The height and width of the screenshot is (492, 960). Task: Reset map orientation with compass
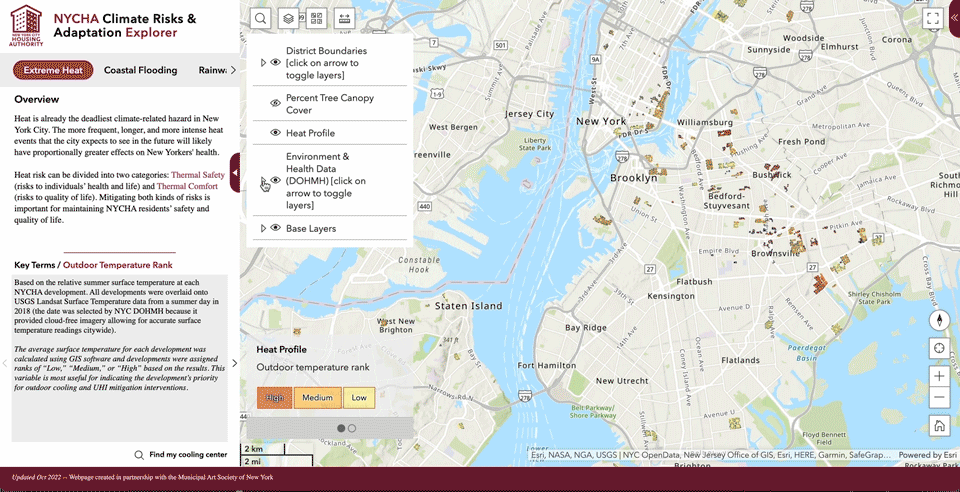tap(939, 320)
